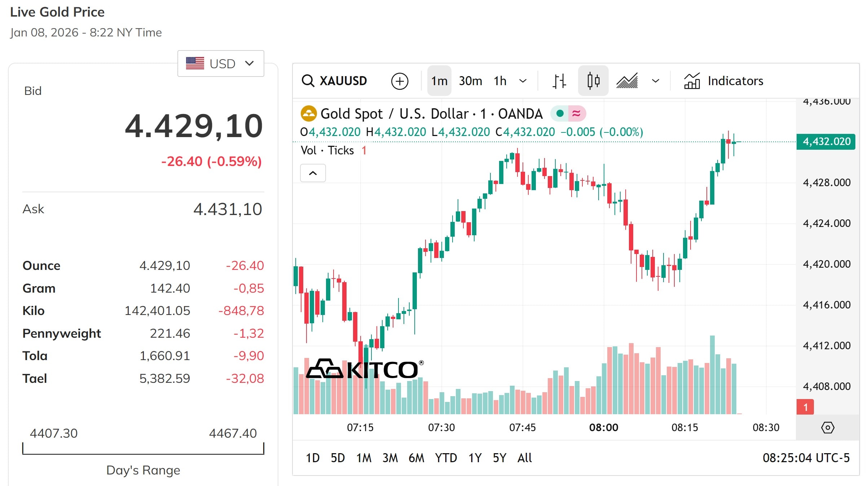Click the compare/add symbol plus icon
This screenshot has width=868, height=486.
tap(399, 81)
